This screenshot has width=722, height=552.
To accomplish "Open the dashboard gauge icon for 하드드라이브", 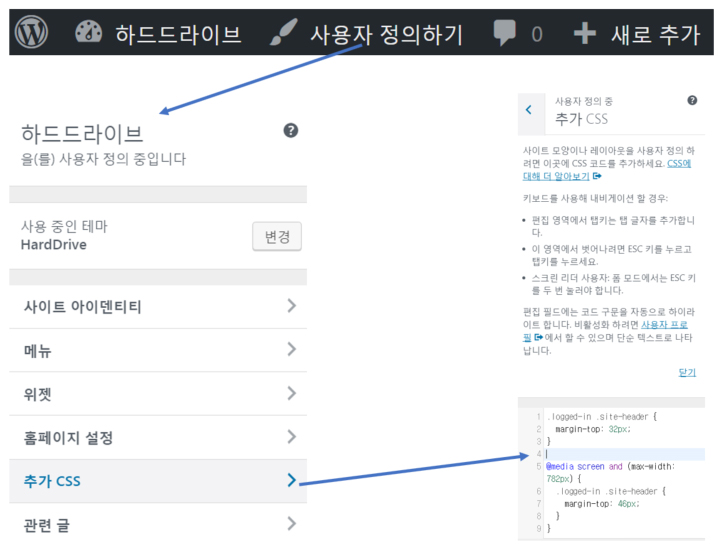I will click(88, 33).
